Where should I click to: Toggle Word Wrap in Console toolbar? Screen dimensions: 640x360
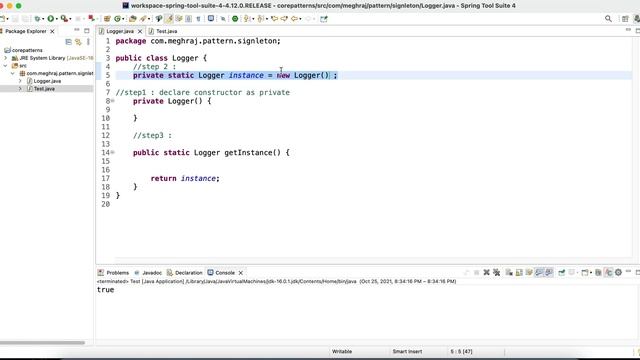[x=529, y=272]
